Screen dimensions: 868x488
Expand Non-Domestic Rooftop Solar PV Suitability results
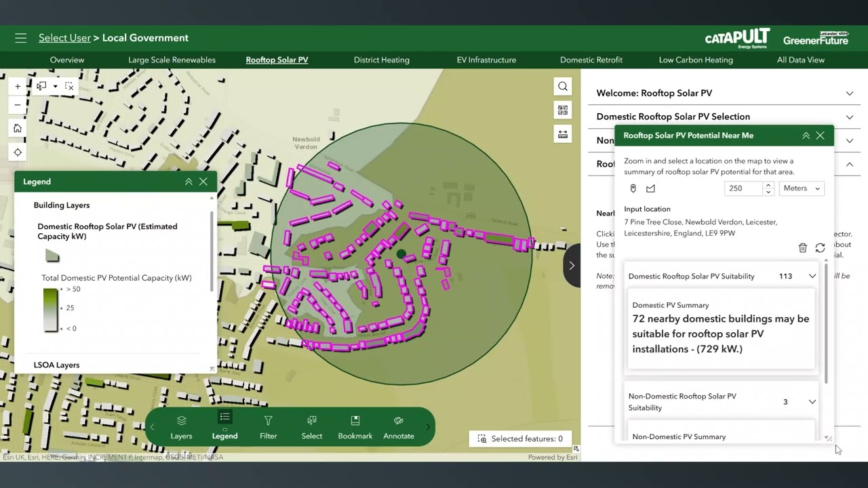pyautogui.click(x=812, y=402)
